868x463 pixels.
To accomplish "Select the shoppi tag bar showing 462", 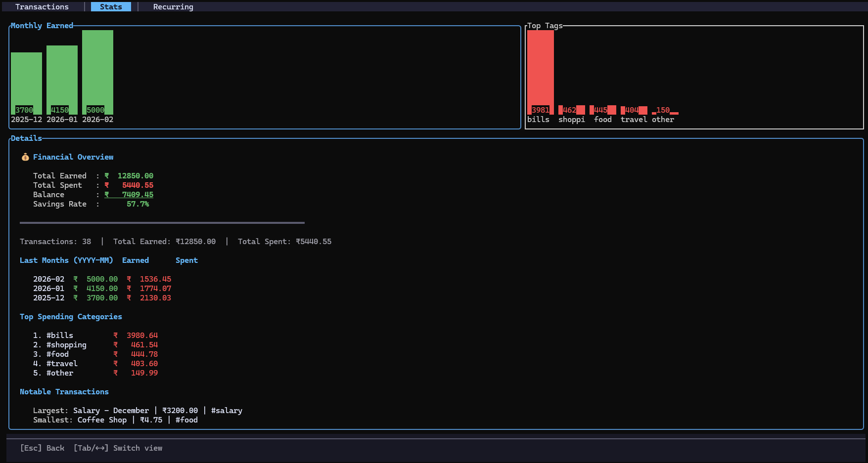I will [x=572, y=110].
